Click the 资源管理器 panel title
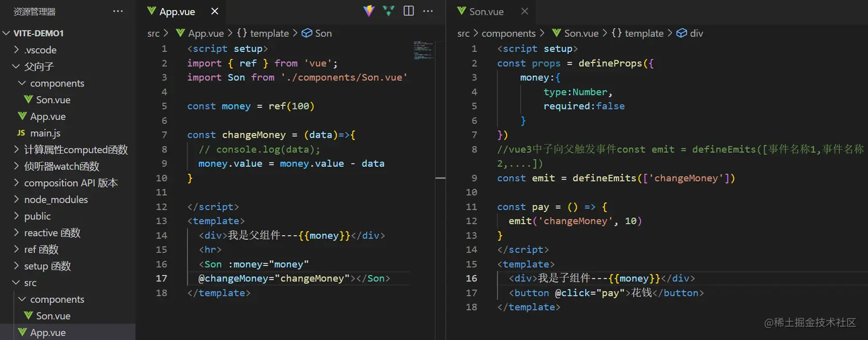Viewport: 868px width, 340px height. coord(34,11)
